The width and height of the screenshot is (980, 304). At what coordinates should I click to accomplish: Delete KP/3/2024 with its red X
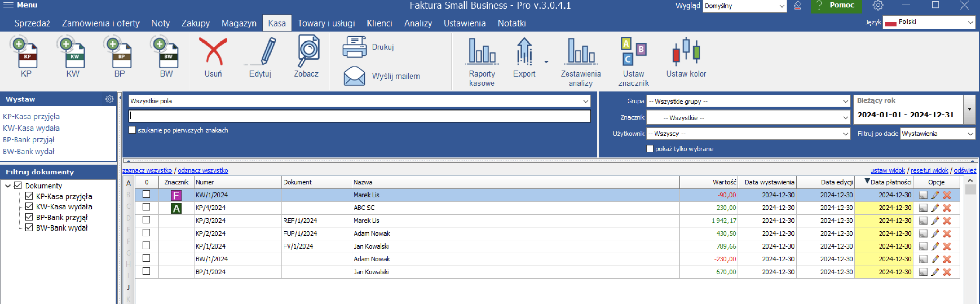coord(947,221)
